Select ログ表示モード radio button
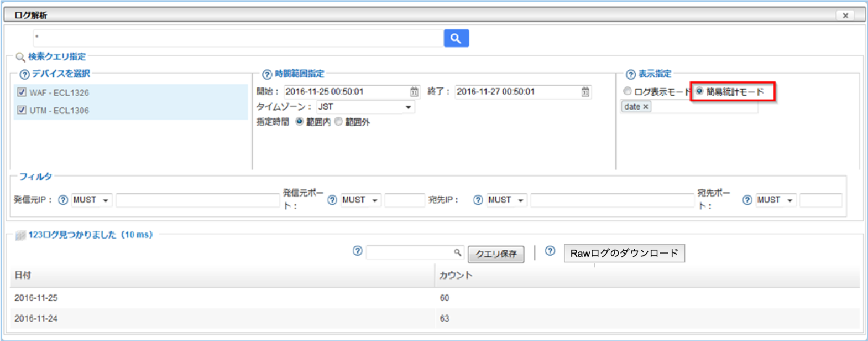This screenshot has width=868, height=341. tap(627, 91)
